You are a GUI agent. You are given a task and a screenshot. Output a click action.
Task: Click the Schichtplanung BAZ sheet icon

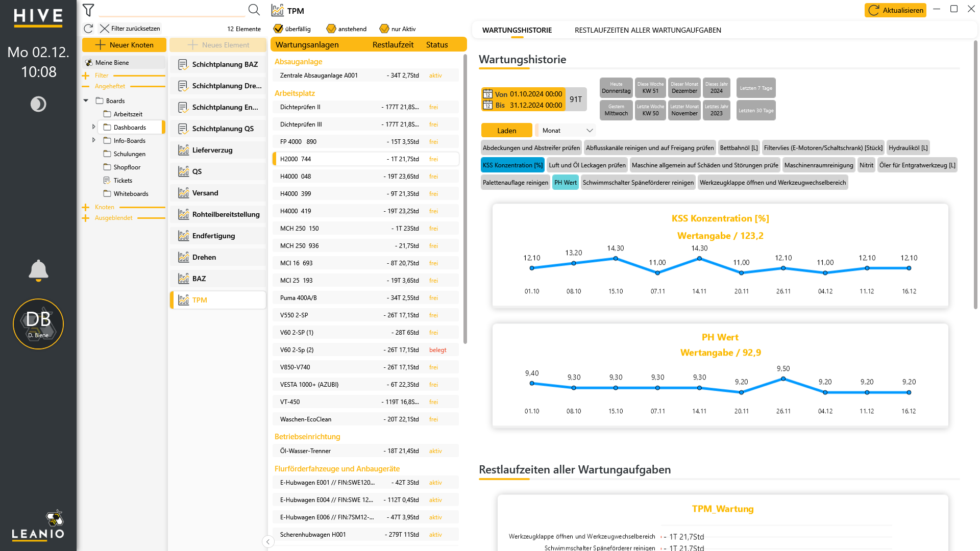[183, 64]
